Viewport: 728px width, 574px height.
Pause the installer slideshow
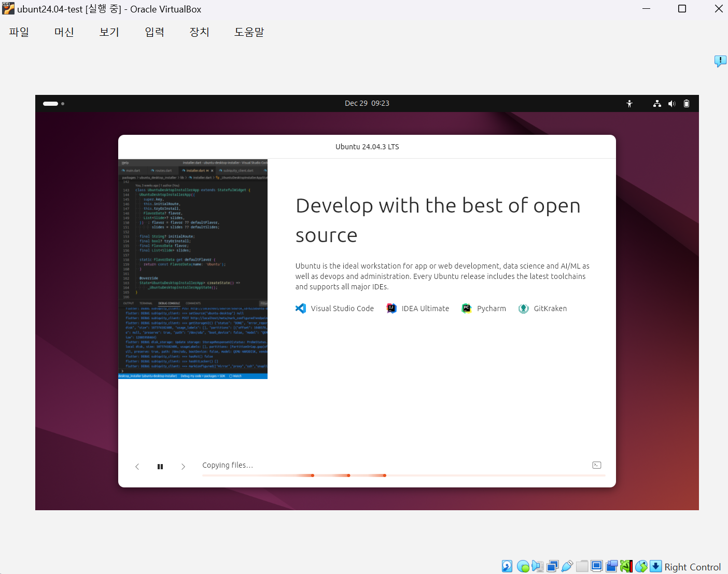click(160, 467)
